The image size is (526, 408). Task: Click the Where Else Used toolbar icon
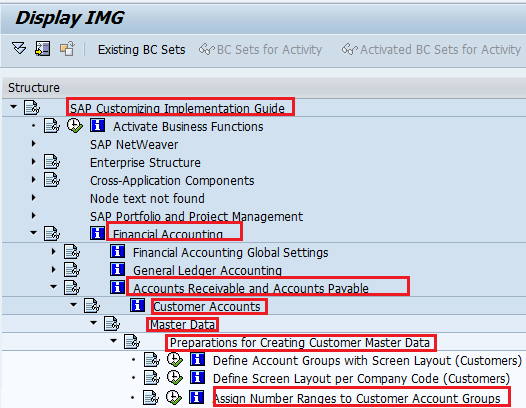tap(43, 49)
